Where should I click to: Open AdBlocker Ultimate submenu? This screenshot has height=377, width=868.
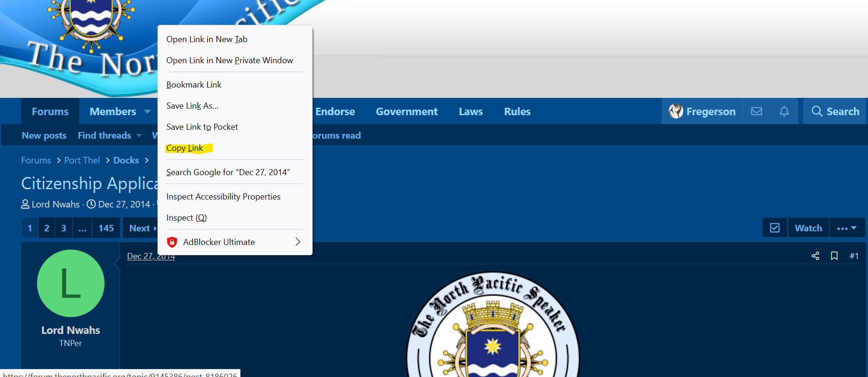[x=235, y=242]
